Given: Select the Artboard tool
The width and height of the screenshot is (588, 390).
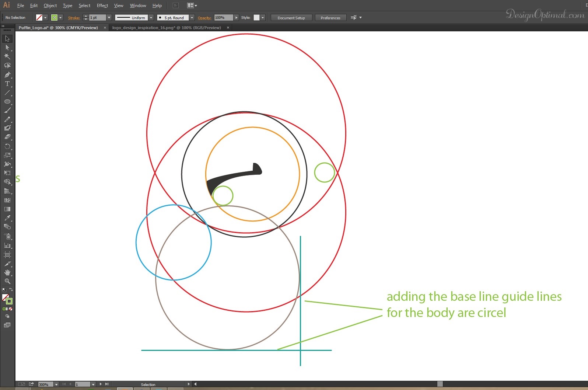Looking at the screenshot, I should click(7, 255).
